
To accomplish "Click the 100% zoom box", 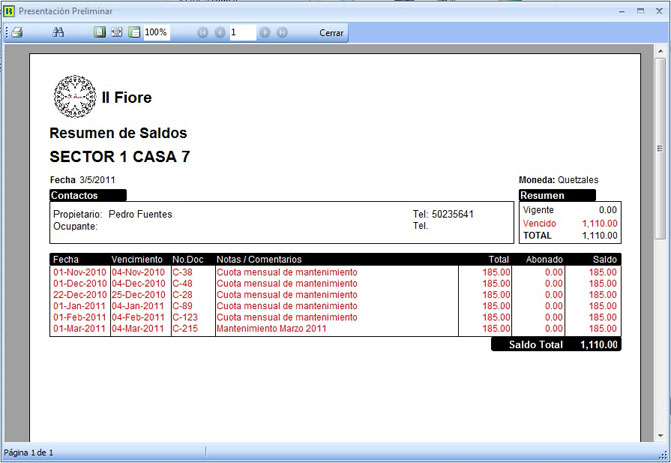I will coord(156,33).
